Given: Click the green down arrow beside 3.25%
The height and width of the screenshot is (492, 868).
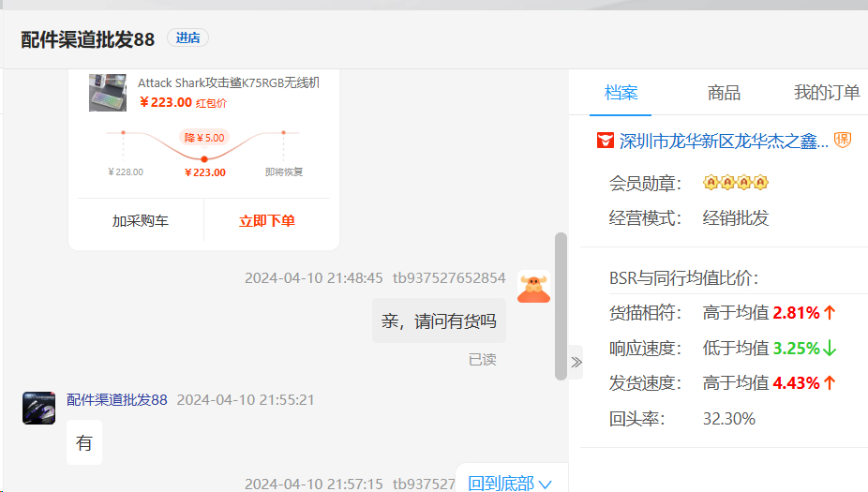Looking at the screenshot, I should coord(830,348).
